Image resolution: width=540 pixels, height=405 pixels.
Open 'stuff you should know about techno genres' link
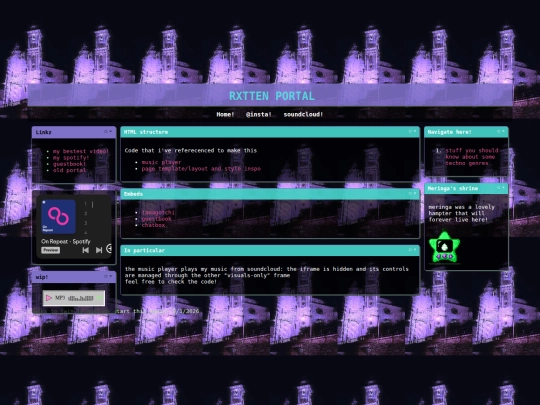(x=472, y=157)
